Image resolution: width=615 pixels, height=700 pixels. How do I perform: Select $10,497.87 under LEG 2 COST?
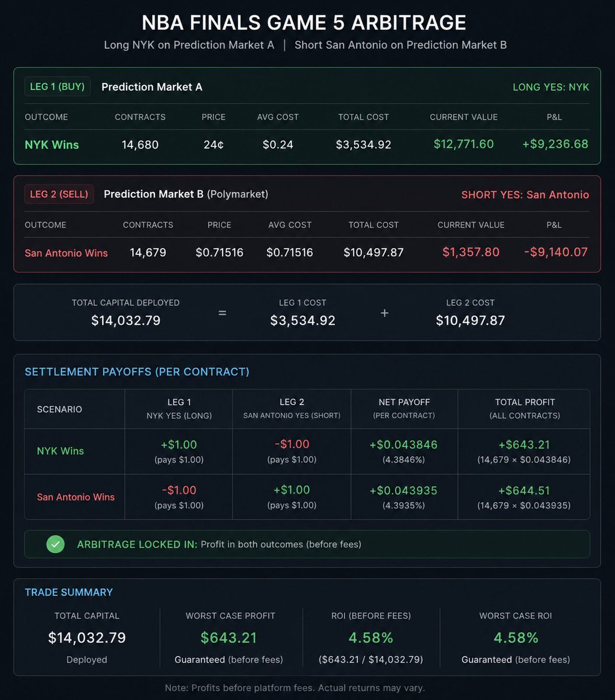point(470,320)
